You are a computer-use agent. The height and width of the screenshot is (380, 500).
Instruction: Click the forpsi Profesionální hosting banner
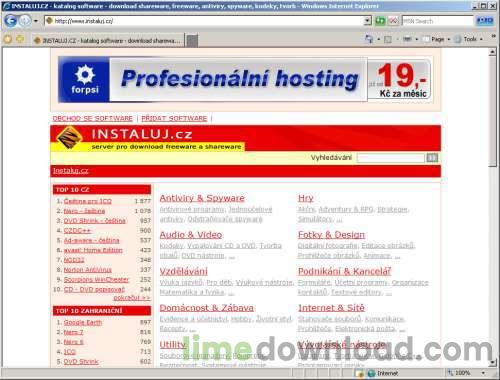point(244,79)
